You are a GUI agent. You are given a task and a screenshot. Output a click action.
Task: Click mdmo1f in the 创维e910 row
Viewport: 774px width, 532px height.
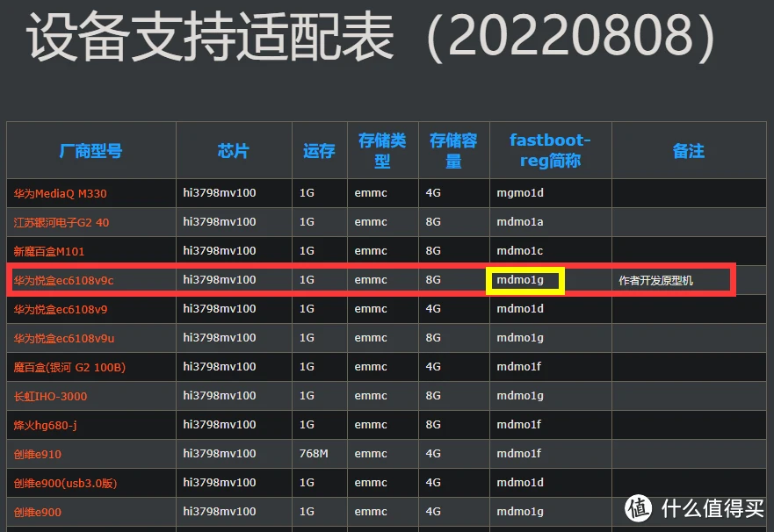519,454
